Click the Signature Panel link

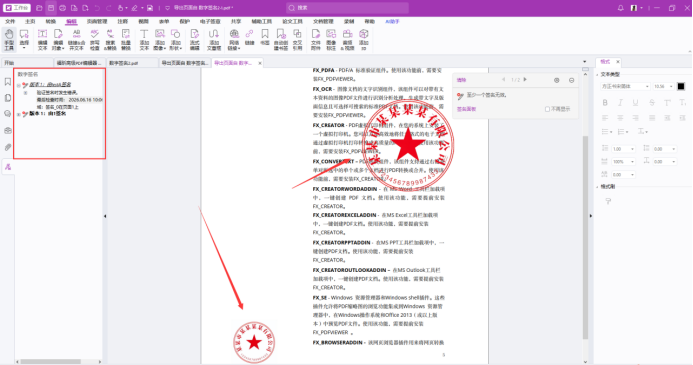coord(466,109)
